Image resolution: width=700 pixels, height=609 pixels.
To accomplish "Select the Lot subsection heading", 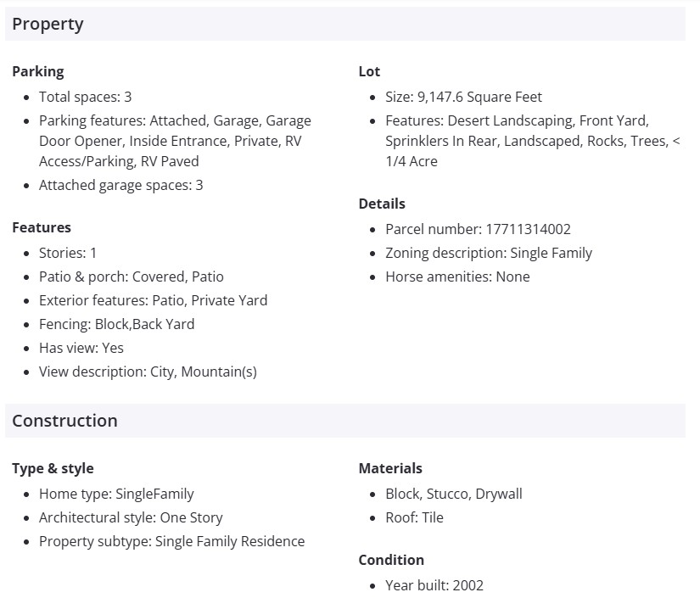I will pos(369,71).
